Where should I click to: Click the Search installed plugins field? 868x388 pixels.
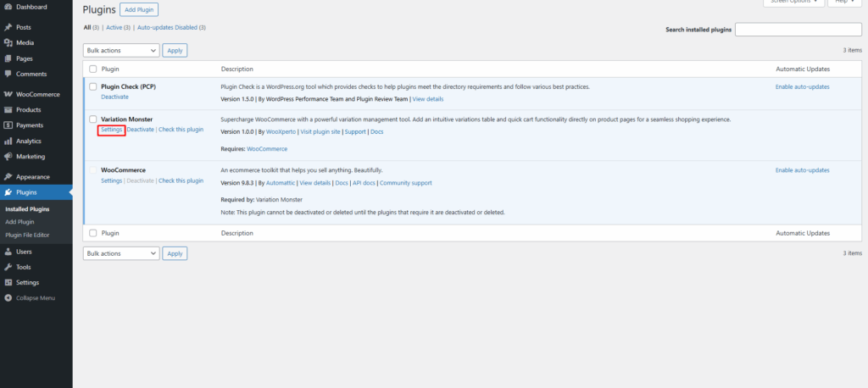tap(798, 30)
